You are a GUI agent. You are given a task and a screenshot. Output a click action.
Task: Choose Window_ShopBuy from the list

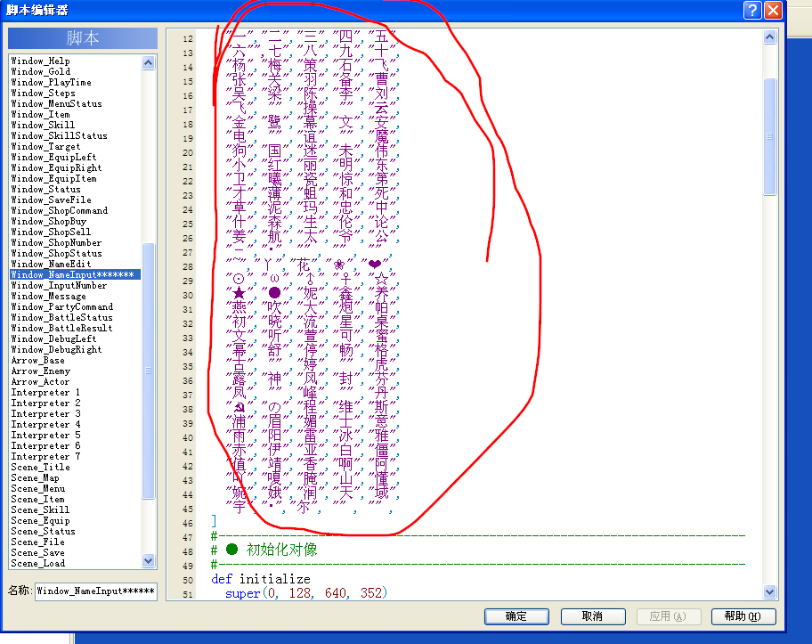pyautogui.click(x=49, y=221)
